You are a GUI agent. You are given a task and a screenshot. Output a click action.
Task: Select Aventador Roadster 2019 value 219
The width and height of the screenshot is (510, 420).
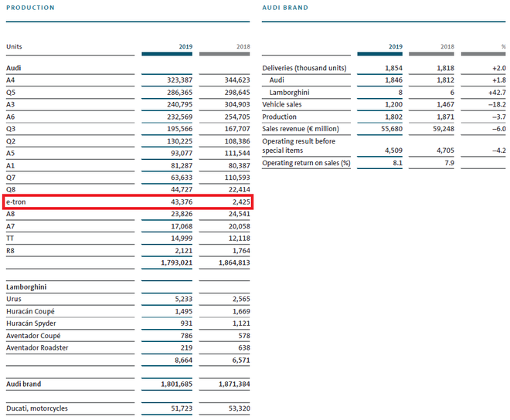coord(186,348)
